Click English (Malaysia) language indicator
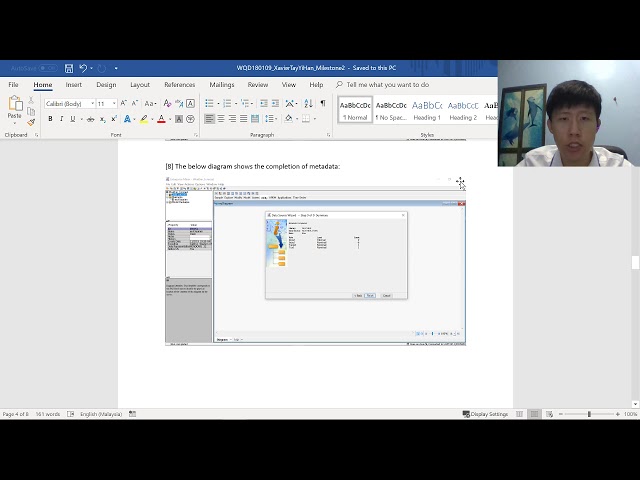This screenshot has width=640, height=480. tap(101, 414)
